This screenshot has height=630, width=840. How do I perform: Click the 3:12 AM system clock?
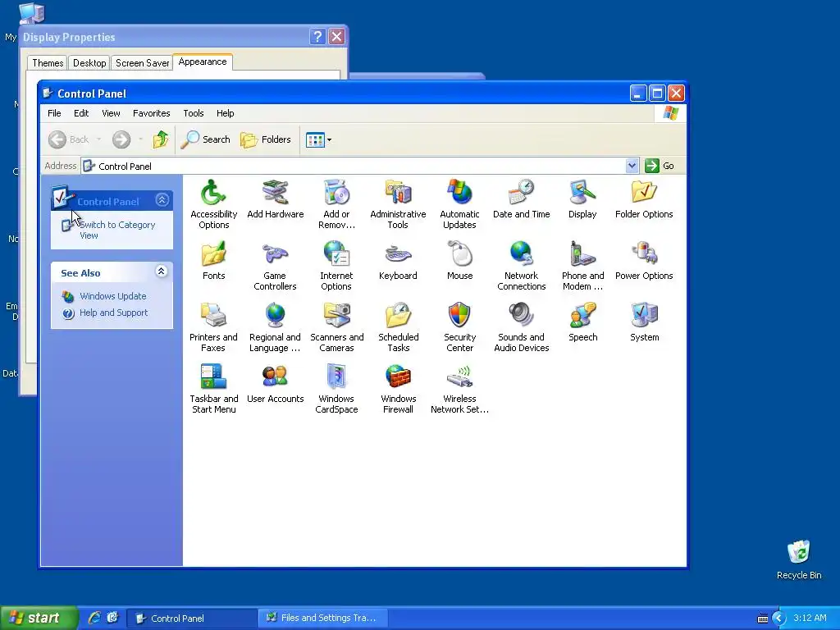tap(810, 619)
